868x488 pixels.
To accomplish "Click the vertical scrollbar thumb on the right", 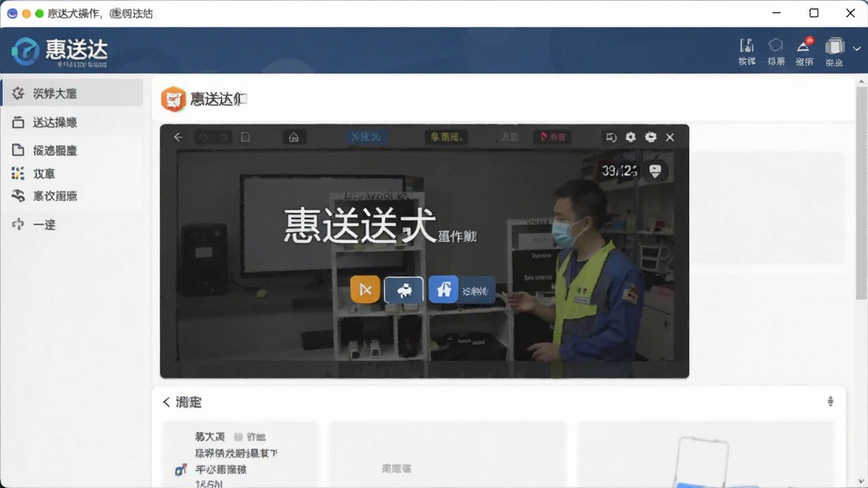I will (x=861, y=192).
